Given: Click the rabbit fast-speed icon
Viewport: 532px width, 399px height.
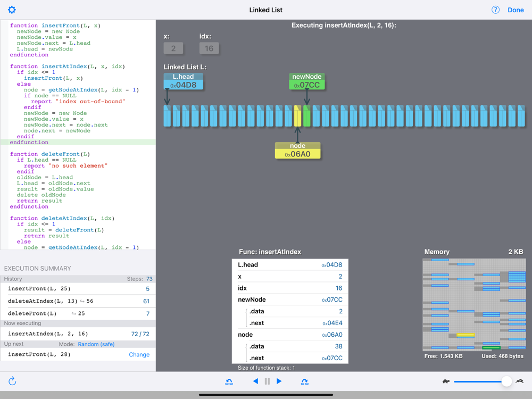Looking at the screenshot, I should click(x=519, y=381).
